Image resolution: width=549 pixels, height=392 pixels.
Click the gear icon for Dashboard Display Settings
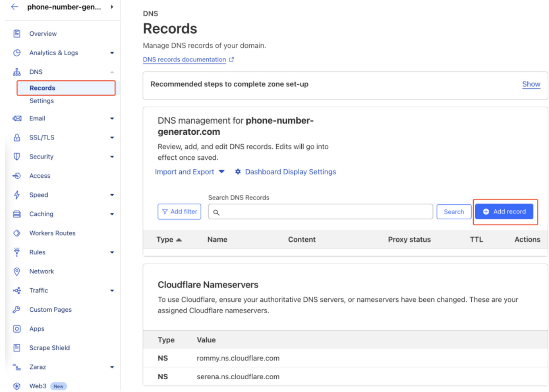click(x=238, y=172)
